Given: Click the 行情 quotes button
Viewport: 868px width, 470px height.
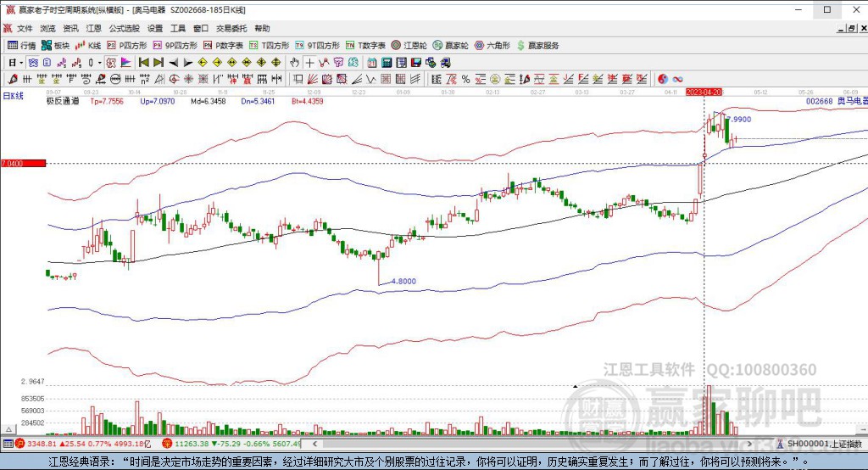Looking at the screenshot, I should click(x=21, y=46).
